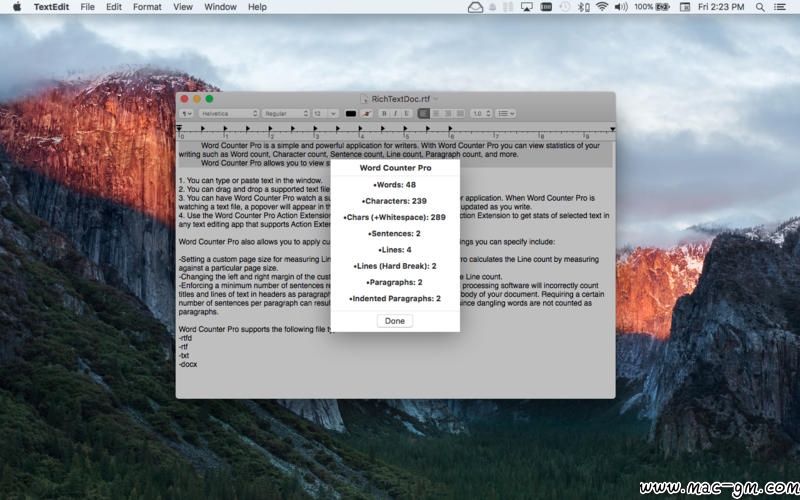Open Spotlight search
The width and height of the screenshot is (800, 500).
click(x=760, y=7)
